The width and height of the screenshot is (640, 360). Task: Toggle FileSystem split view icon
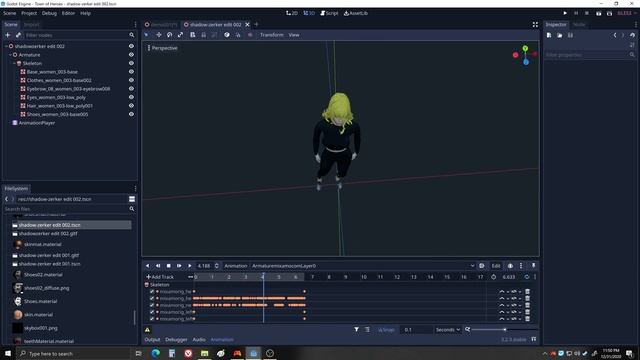[x=132, y=199]
